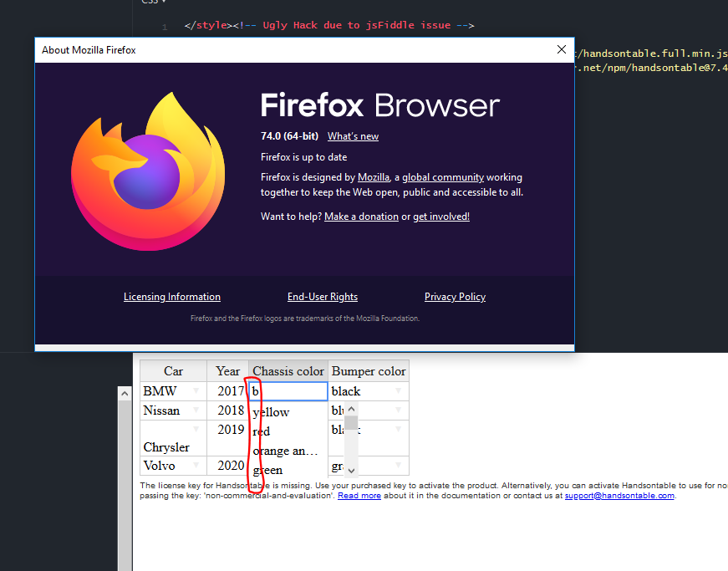Open the Read more license link
Viewport: 728px width, 571px height.
tap(359, 496)
